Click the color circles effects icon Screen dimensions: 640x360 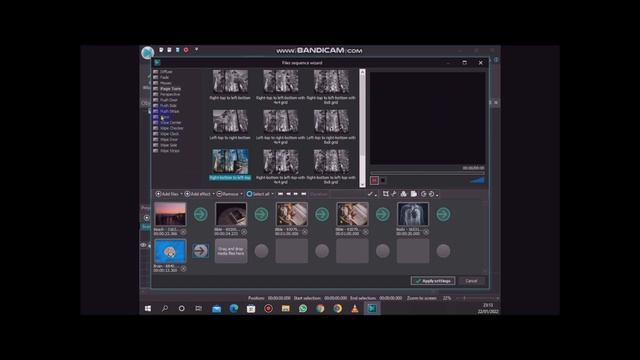point(404,194)
